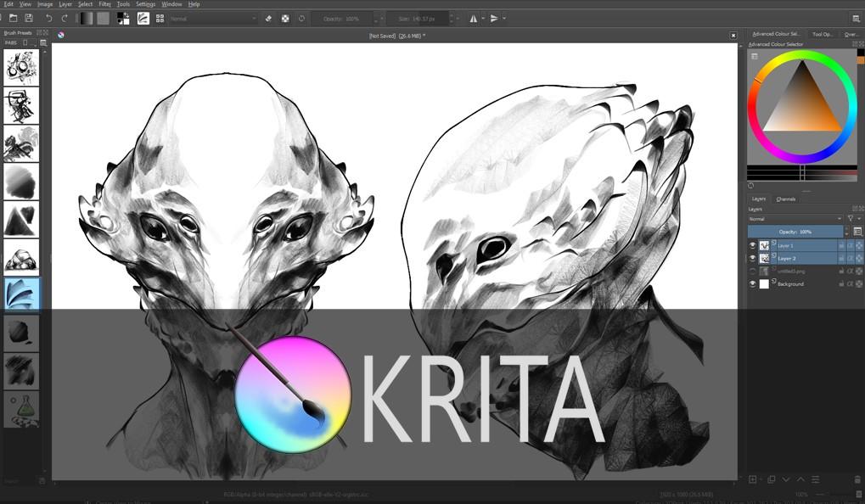The width and height of the screenshot is (865, 504).
Task: Open the layer filter dropdown
Action: pyautogui.click(x=851, y=219)
